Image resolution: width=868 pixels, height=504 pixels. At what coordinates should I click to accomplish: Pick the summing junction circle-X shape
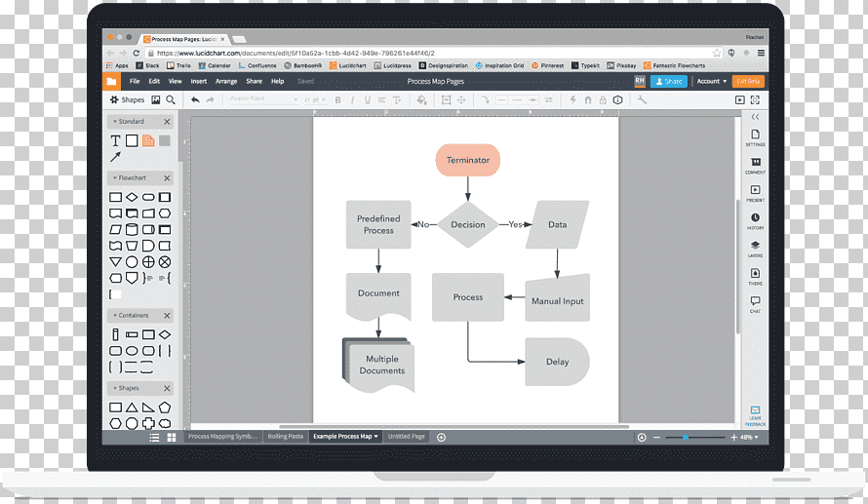[x=165, y=261]
